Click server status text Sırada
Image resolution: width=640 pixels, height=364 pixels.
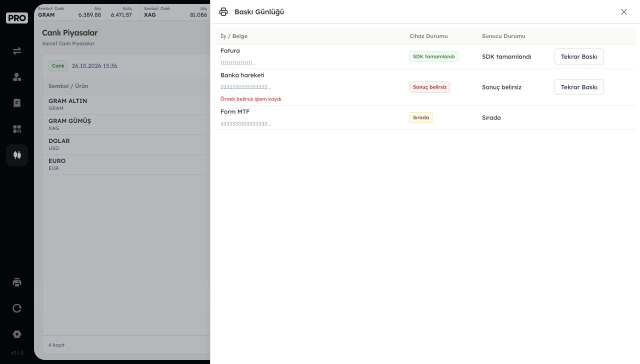(491, 118)
